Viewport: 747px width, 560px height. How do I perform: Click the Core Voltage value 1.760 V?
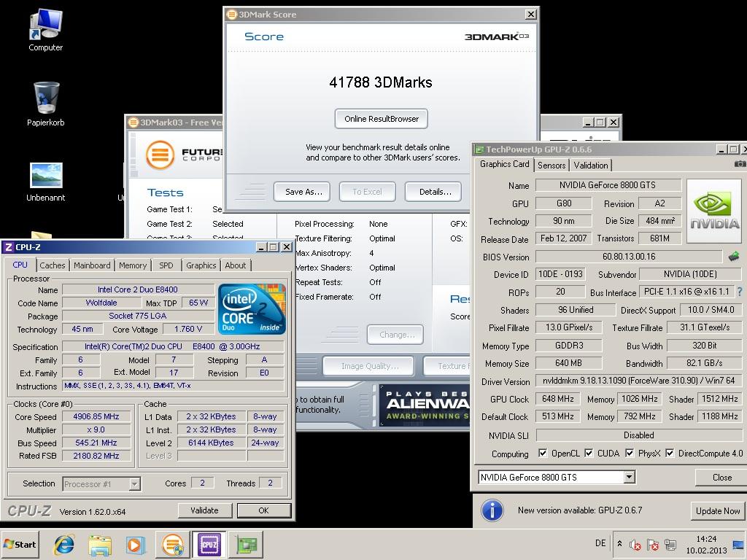point(187,329)
